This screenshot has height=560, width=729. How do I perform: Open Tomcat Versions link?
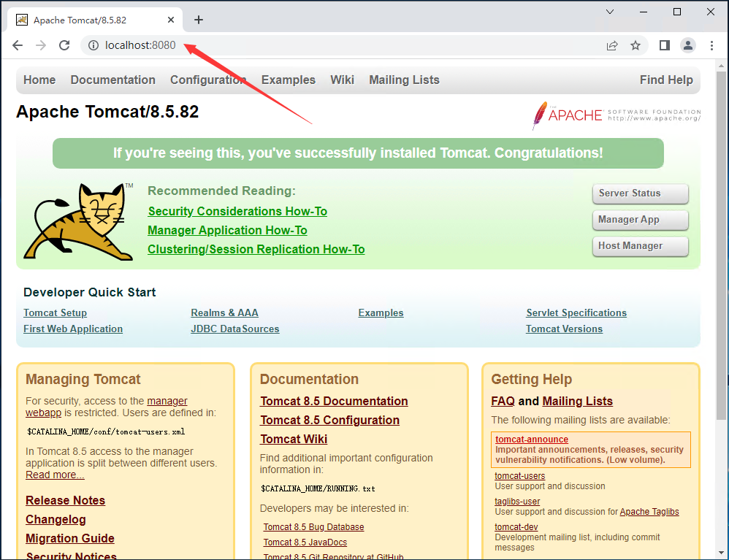click(x=564, y=329)
